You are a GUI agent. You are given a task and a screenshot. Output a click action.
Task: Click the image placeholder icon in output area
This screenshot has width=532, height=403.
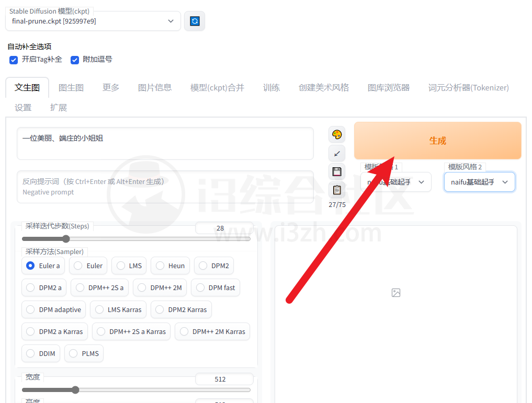pyautogui.click(x=396, y=293)
